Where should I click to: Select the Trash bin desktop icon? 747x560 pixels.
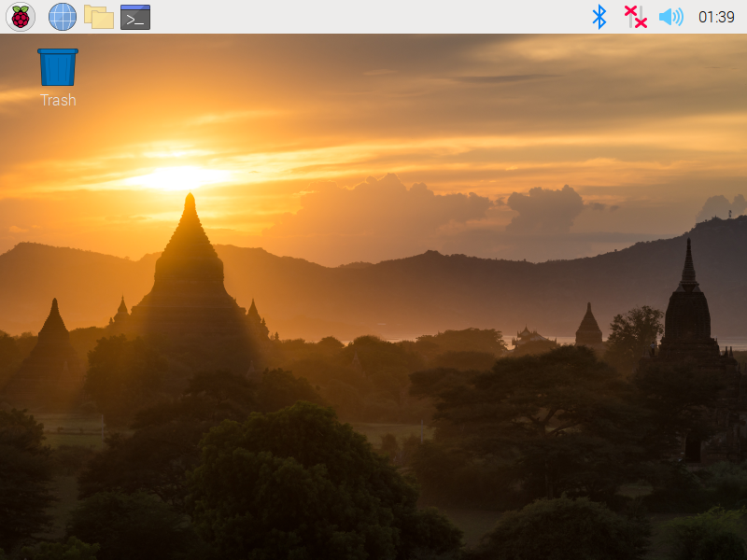[x=58, y=67]
